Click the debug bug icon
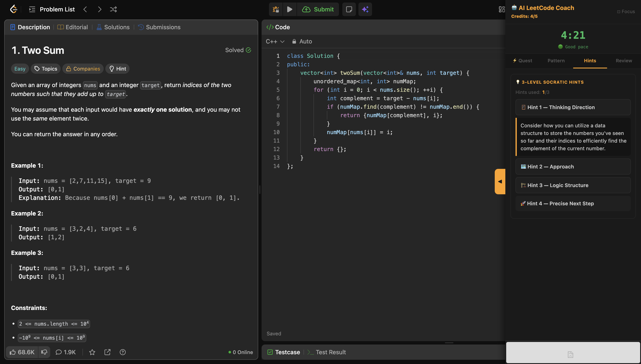Screen dimensions: 641x364 point(276,9)
